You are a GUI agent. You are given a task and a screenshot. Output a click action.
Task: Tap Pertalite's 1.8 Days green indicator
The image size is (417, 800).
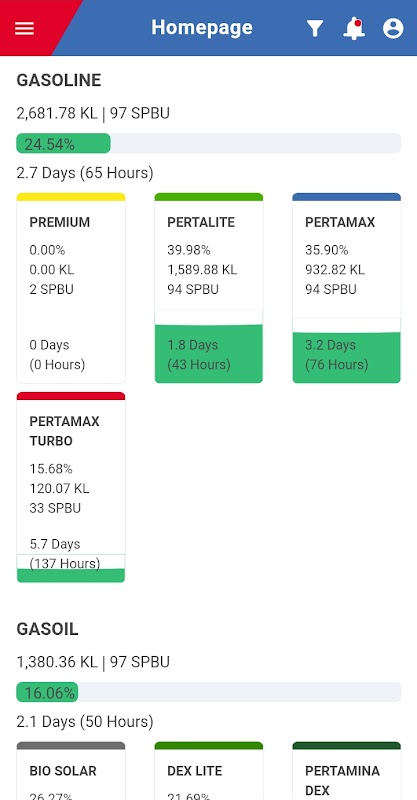pyautogui.click(x=209, y=354)
